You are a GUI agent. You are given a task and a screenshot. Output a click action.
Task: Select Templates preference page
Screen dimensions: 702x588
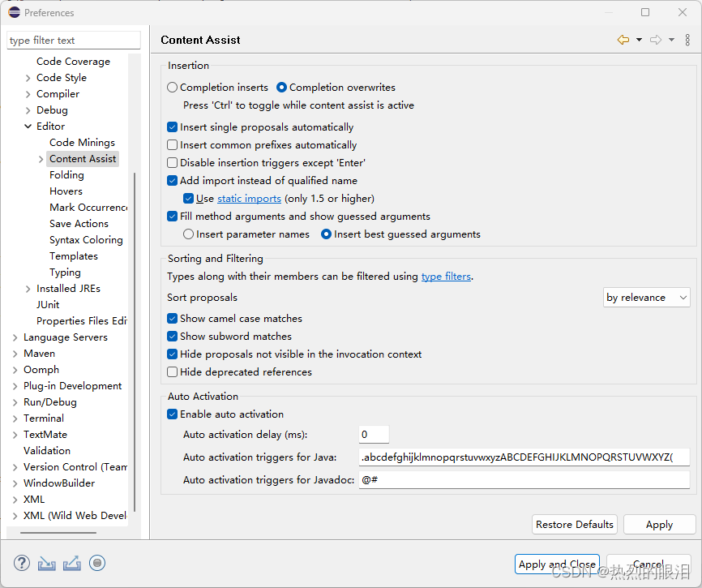[74, 256]
